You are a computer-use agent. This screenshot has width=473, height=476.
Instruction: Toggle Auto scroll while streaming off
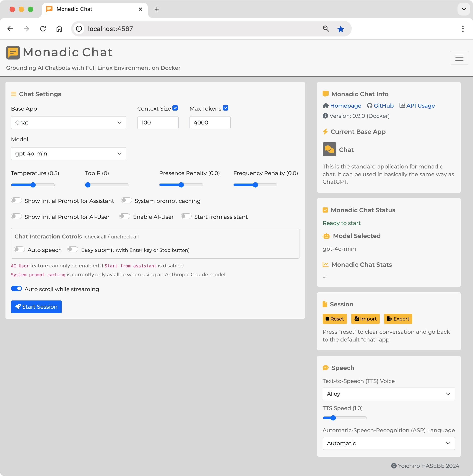(16, 289)
